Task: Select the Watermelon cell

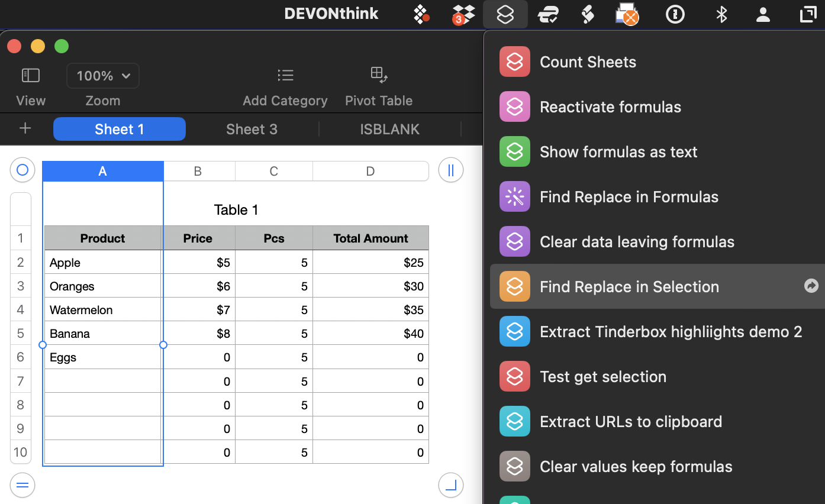Action: click(103, 309)
